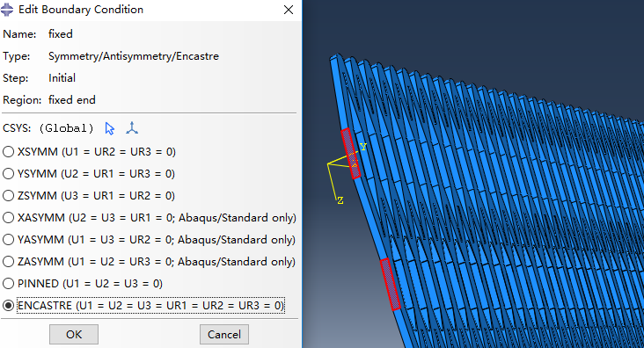
Task: Select the ZSYMM radio option
Action: click(x=8, y=196)
